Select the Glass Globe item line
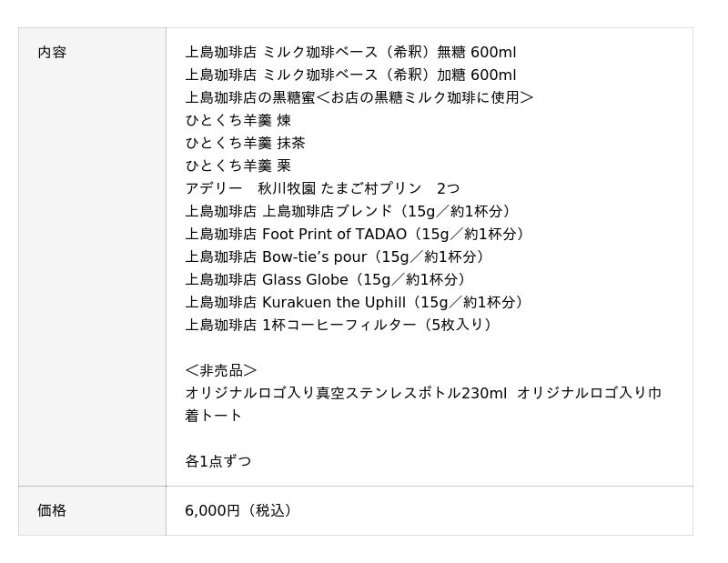 pyautogui.click(x=328, y=280)
